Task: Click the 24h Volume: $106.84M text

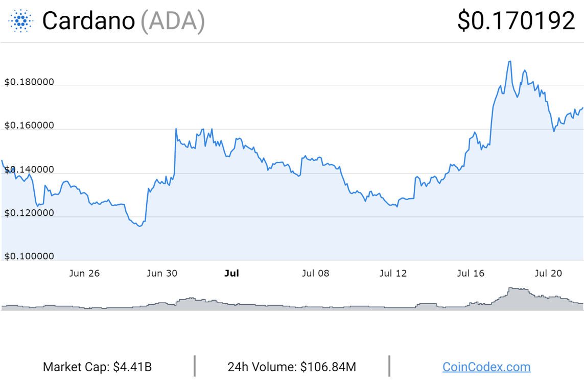Action: click(292, 367)
